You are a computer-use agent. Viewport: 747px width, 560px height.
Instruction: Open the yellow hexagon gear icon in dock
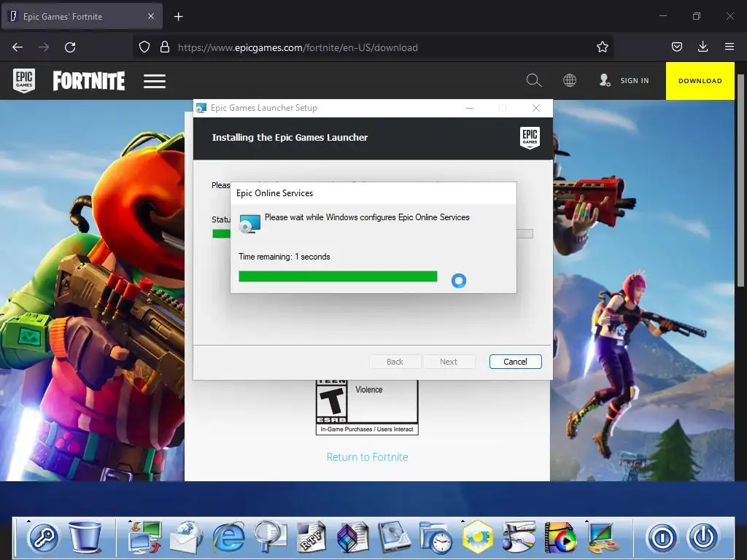point(477,537)
